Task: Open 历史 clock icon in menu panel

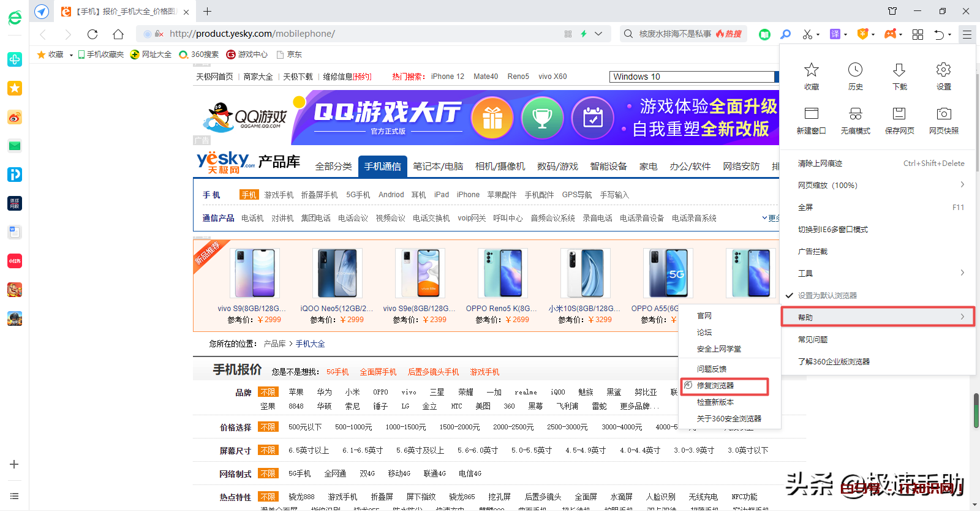Action: click(x=856, y=70)
